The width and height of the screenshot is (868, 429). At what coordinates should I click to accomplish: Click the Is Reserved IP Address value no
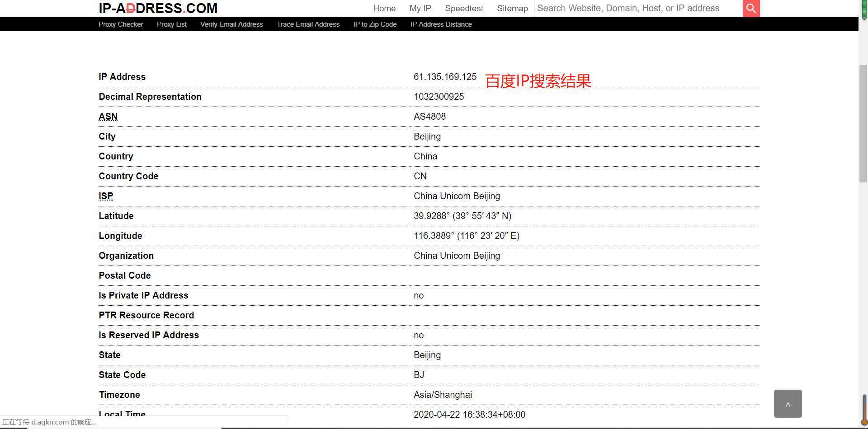(419, 335)
